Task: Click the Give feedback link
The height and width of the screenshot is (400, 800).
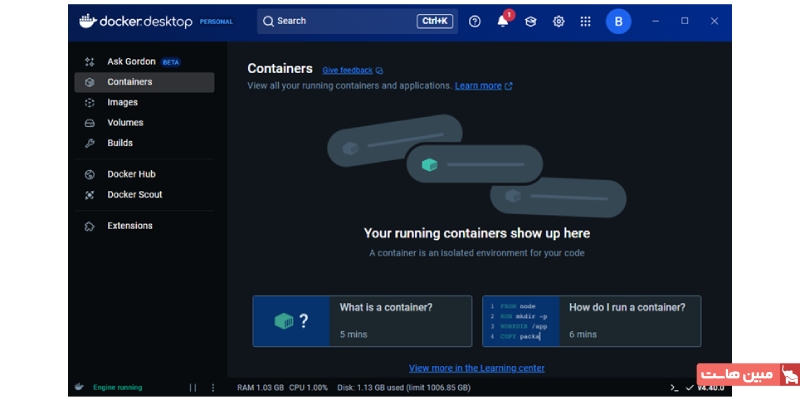Action: click(347, 71)
